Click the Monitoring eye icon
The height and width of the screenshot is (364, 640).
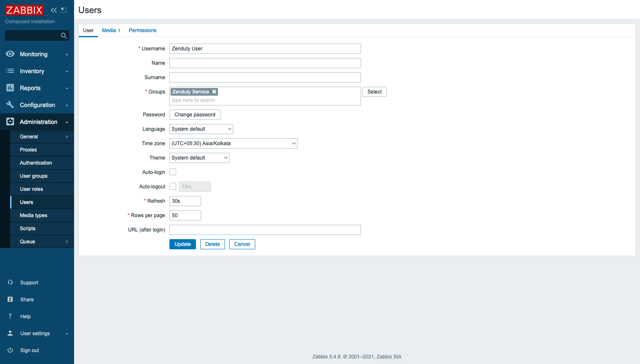(10, 54)
